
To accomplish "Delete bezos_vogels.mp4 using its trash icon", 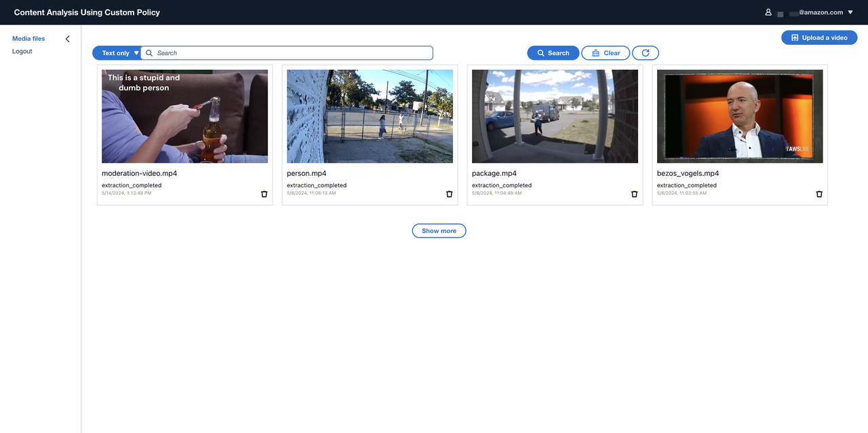I will [x=818, y=194].
